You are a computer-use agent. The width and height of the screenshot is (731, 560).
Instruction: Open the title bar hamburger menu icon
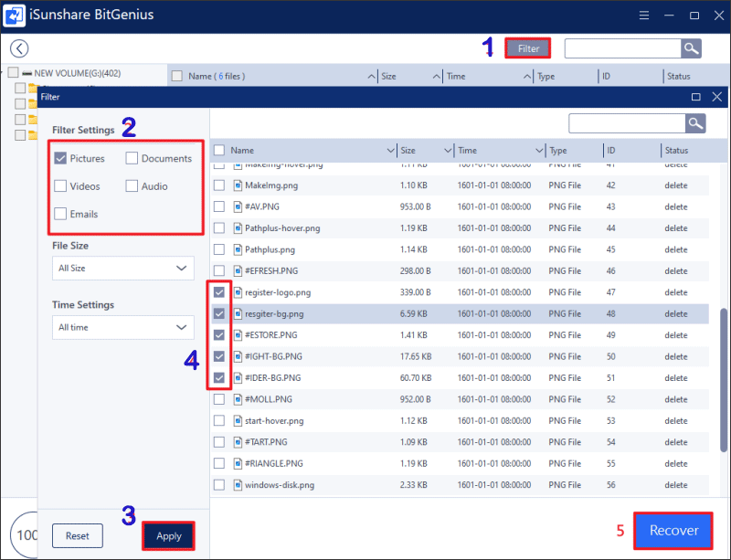[x=642, y=16]
